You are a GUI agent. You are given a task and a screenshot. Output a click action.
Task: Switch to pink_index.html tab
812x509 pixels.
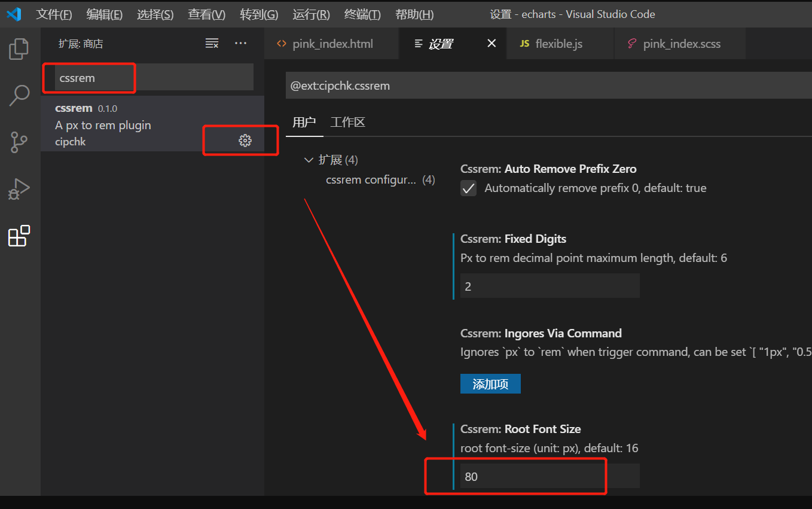tap(332, 44)
